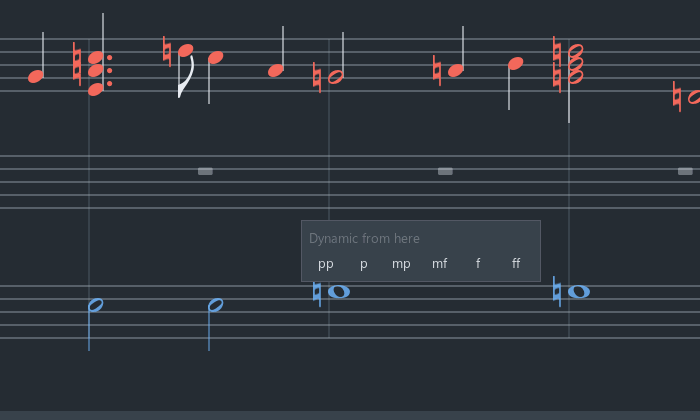
Task: Click the natural sign before the red eighth note
Action: 167,51
